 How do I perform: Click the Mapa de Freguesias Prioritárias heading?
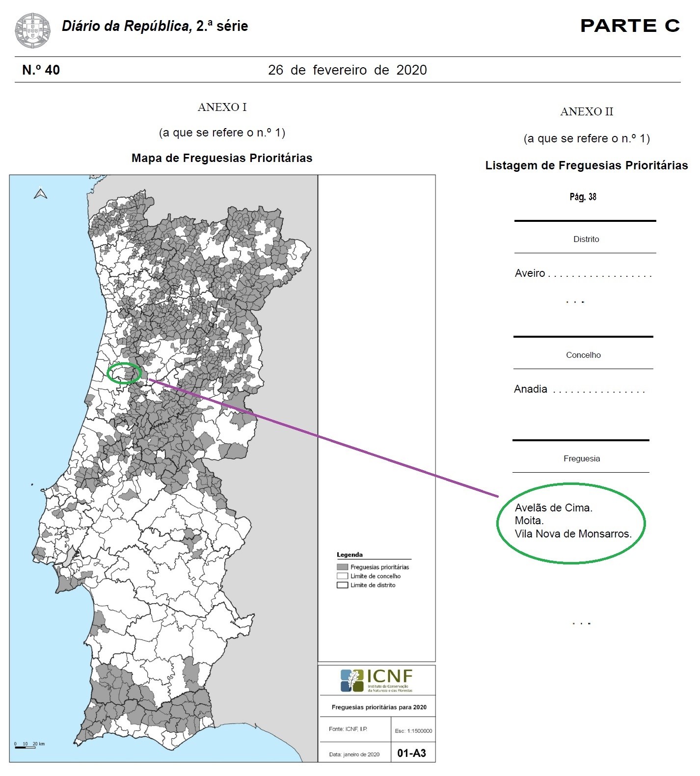click(222, 158)
